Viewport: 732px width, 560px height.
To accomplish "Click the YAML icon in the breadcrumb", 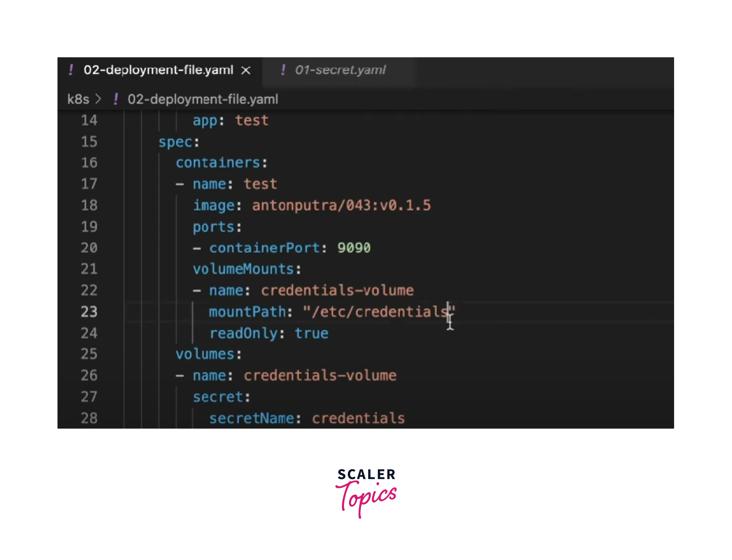I will [116, 99].
